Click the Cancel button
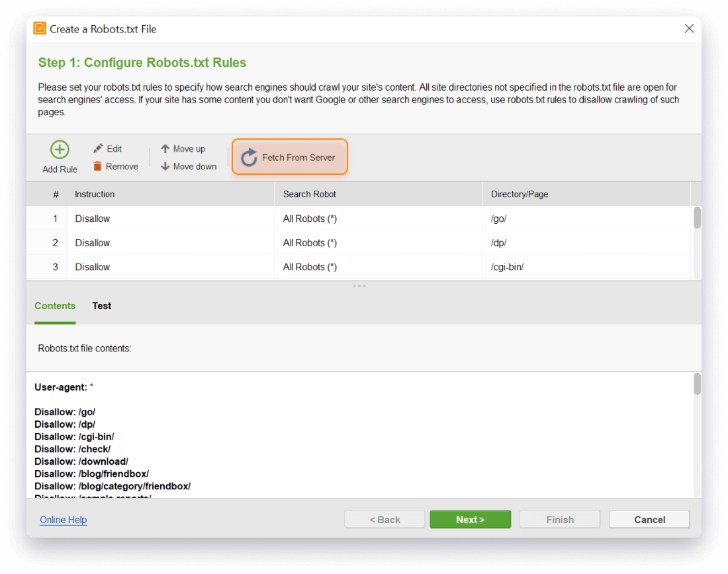This screenshot has width=728, height=574. coord(649,519)
